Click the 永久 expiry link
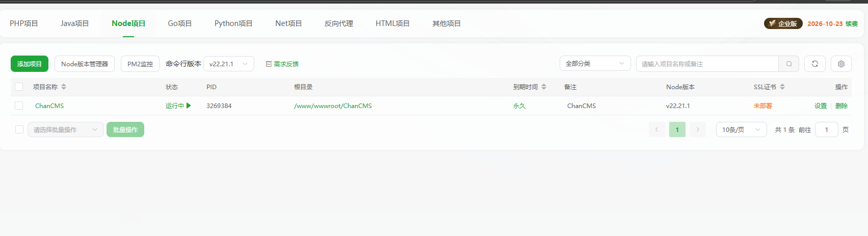This screenshot has width=868, height=236. [519, 106]
